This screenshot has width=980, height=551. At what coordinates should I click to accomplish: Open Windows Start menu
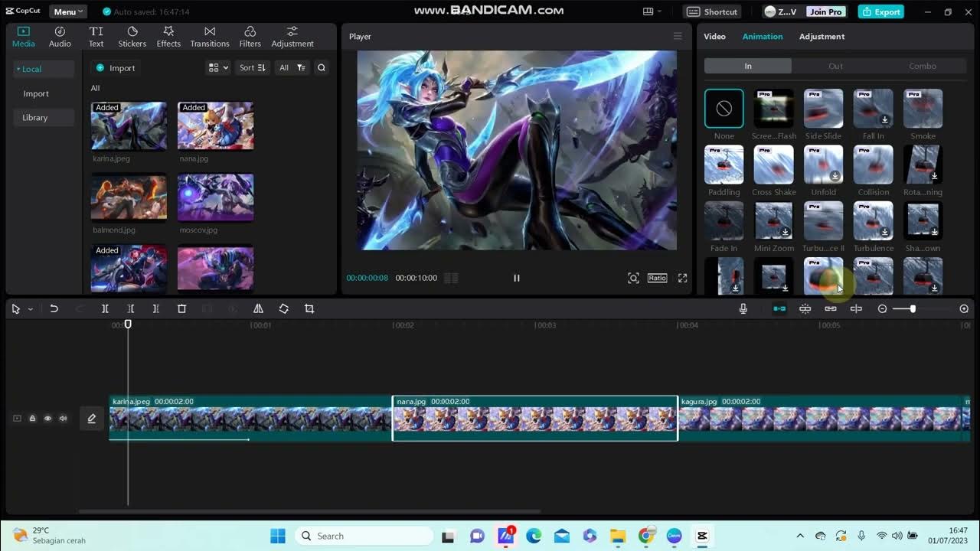pyautogui.click(x=278, y=536)
